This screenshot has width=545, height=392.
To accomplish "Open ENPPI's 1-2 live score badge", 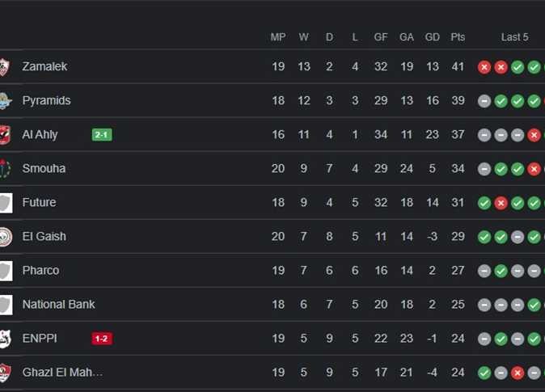I will tap(102, 339).
